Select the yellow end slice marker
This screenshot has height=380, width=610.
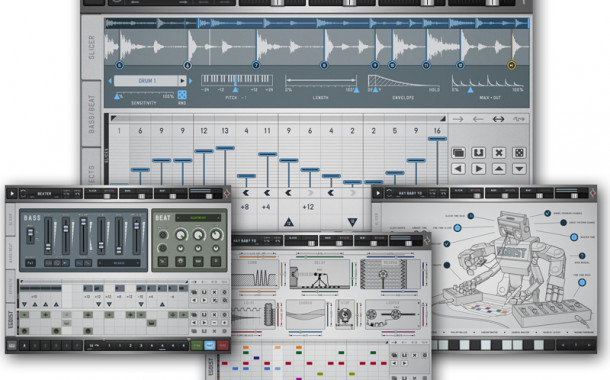point(512,65)
